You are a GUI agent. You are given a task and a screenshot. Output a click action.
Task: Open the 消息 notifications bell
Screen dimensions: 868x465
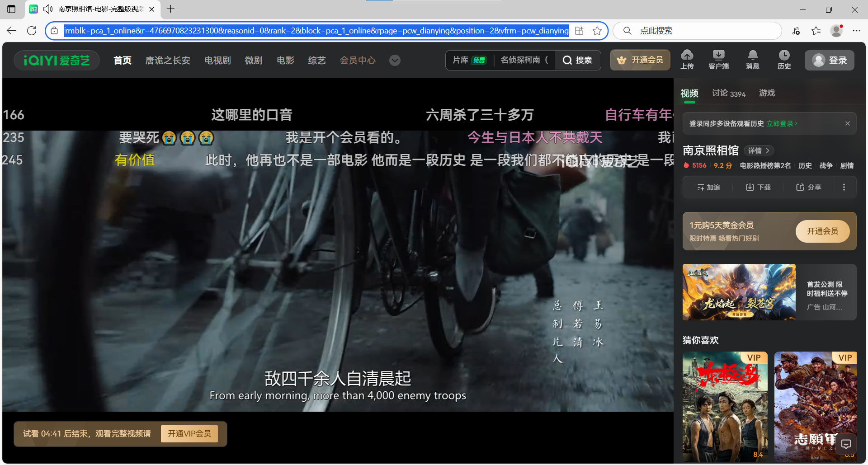click(752, 59)
